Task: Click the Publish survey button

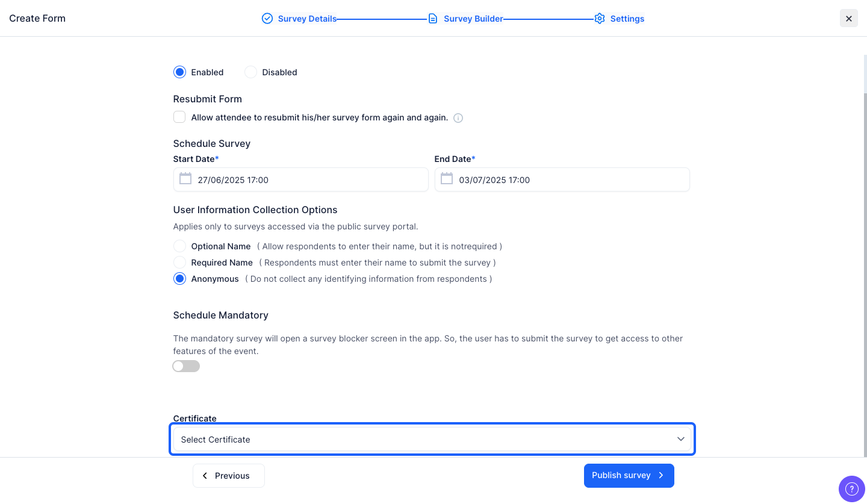Action: point(629,476)
